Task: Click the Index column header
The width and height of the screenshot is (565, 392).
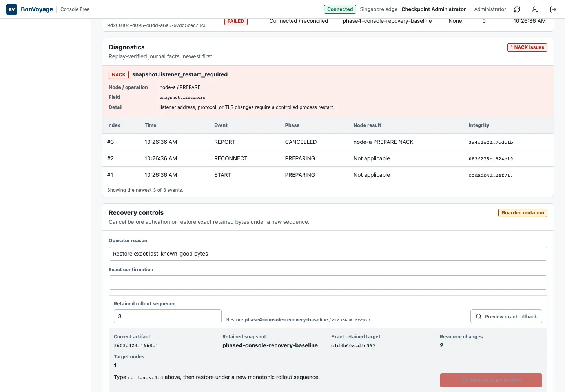Action: click(114, 125)
